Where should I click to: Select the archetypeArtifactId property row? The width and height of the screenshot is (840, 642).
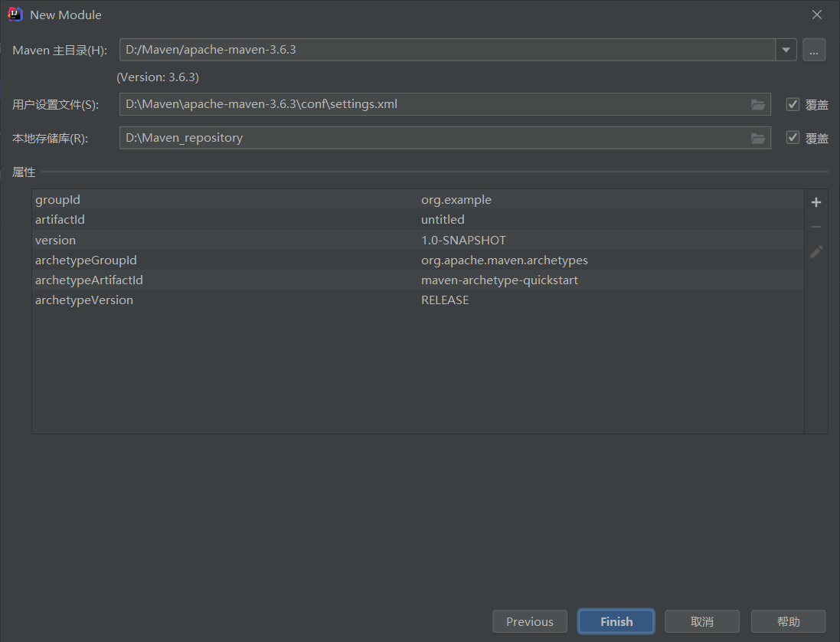pos(418,280)
